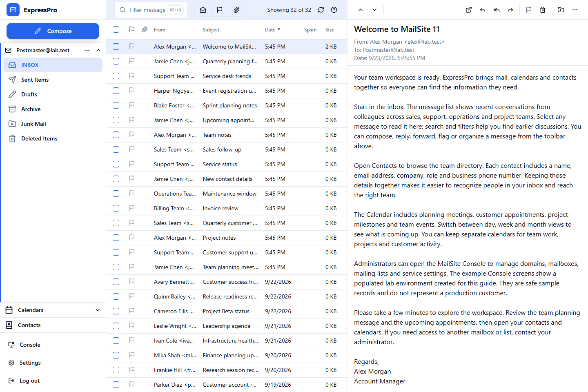Screen dimensions: 588x392
Task: Tick the Sprint planning notes checkbox
Action: [x=116, y=105]
